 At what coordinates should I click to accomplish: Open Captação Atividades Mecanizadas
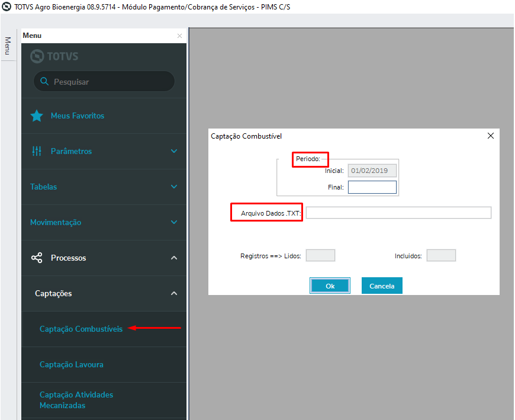click(76, 400)
